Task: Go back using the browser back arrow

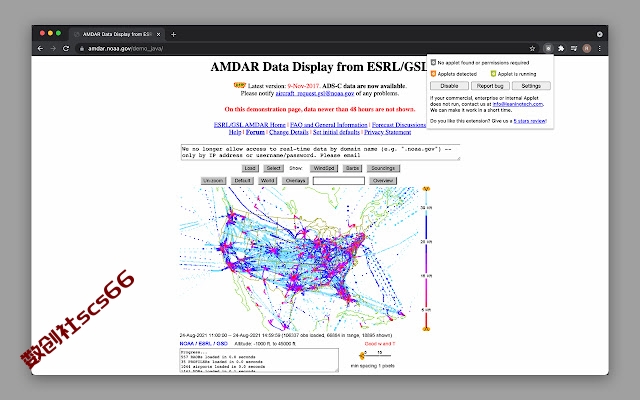Action: click(40, 48)
